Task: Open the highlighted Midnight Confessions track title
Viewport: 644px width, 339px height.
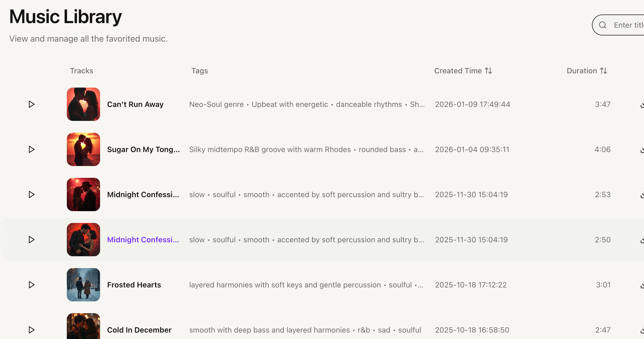Action: [143, 240]
